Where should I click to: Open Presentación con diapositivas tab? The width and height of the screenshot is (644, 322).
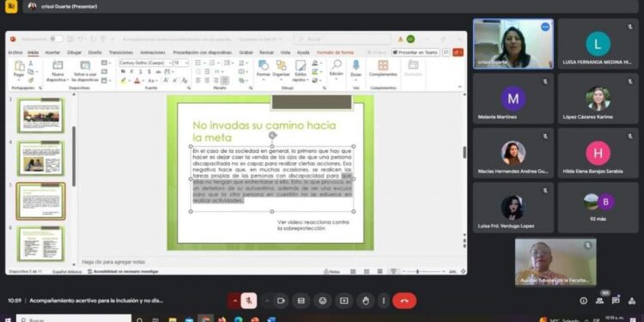click(x=202, y=52)
